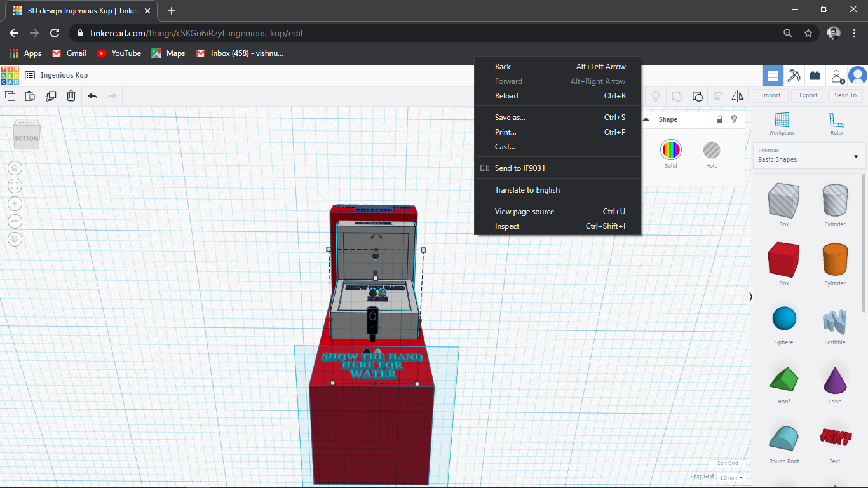The height and width of the screenshot is (488, 868).
Task: Collapse the Shape panel arrow
Action: pyautogui.click(x=646, y=119)
